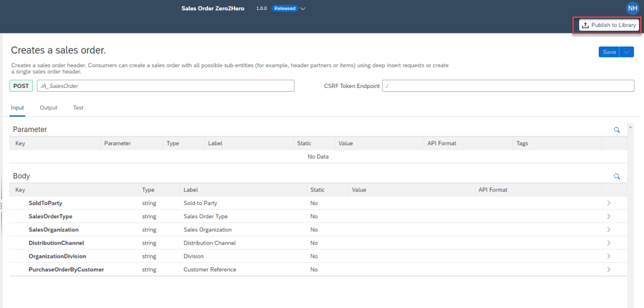
Task: Click the Save button
Action: [609, 52]
